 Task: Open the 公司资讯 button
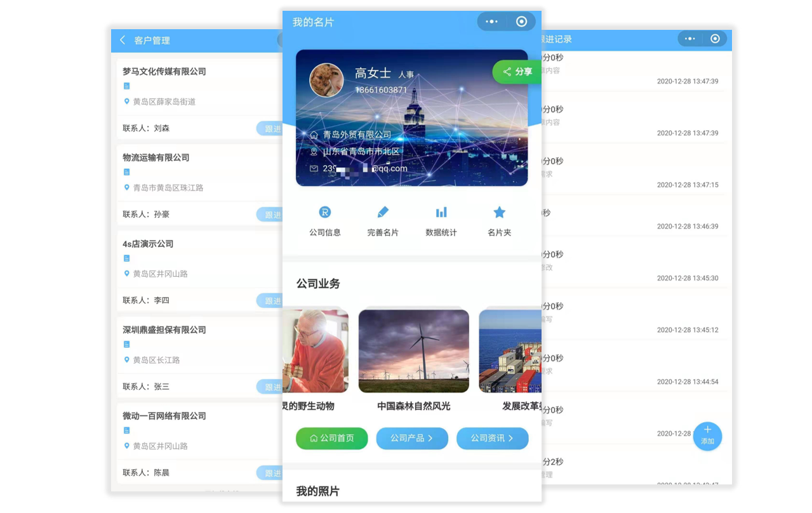point(492,438)
